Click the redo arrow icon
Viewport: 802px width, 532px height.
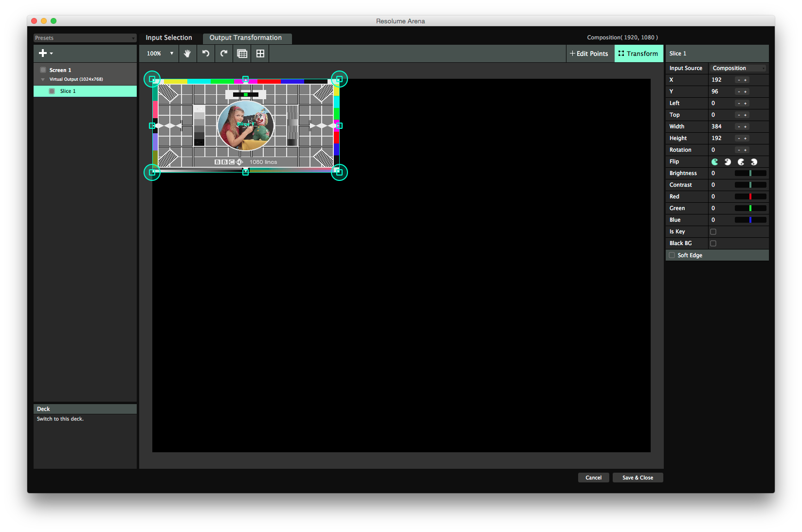224,53
